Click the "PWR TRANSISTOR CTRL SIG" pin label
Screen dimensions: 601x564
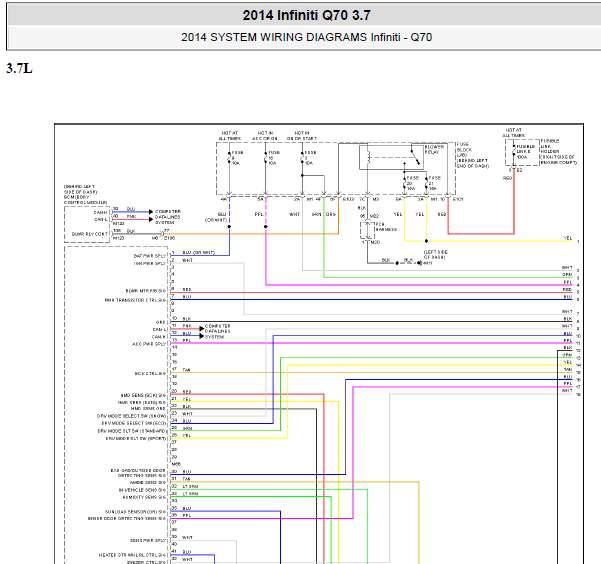[136, 300]
